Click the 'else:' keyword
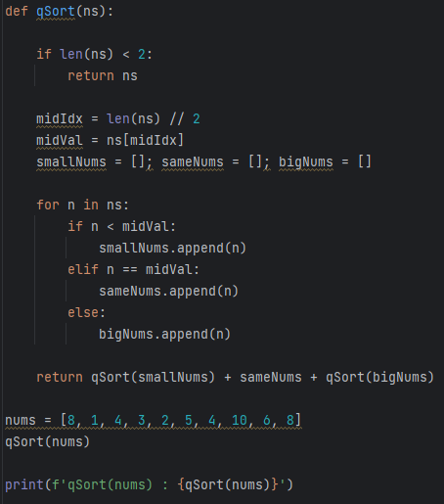 pyautogui.click(x=86, y=313)
